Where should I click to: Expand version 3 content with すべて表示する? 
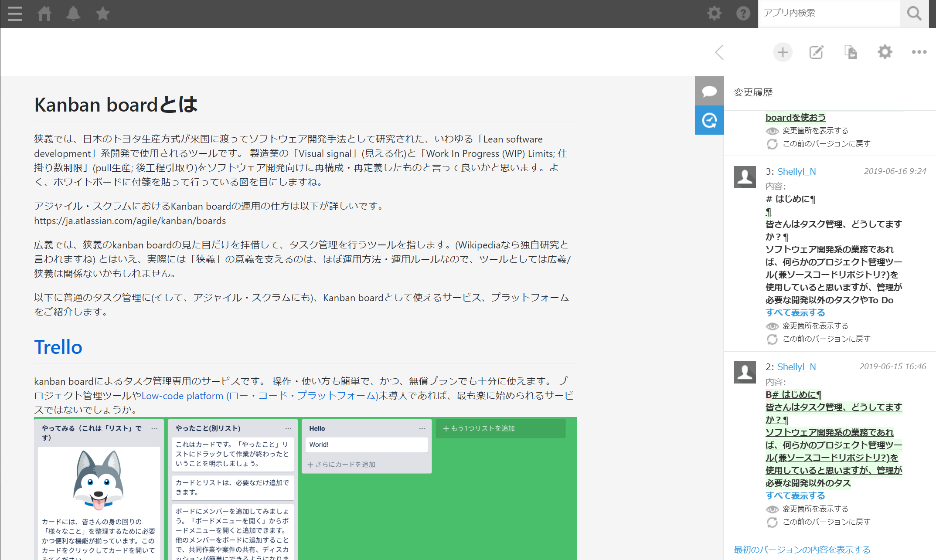795,312
